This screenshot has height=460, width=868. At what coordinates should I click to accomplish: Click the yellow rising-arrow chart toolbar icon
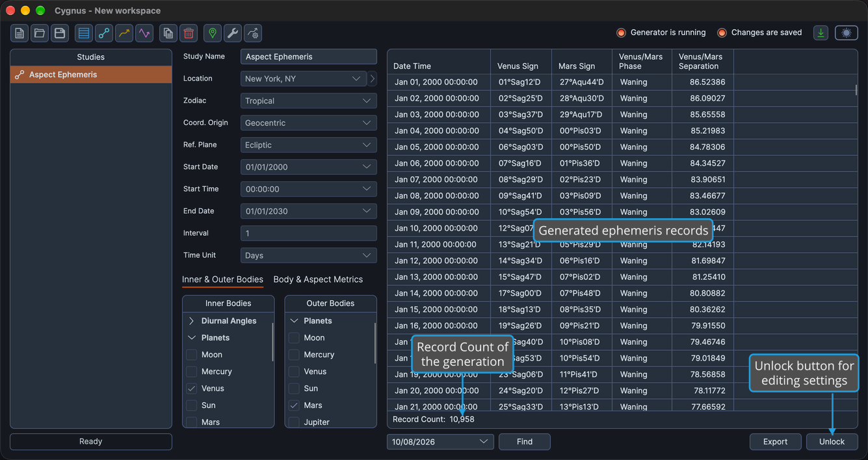click(x=124, y=33)
